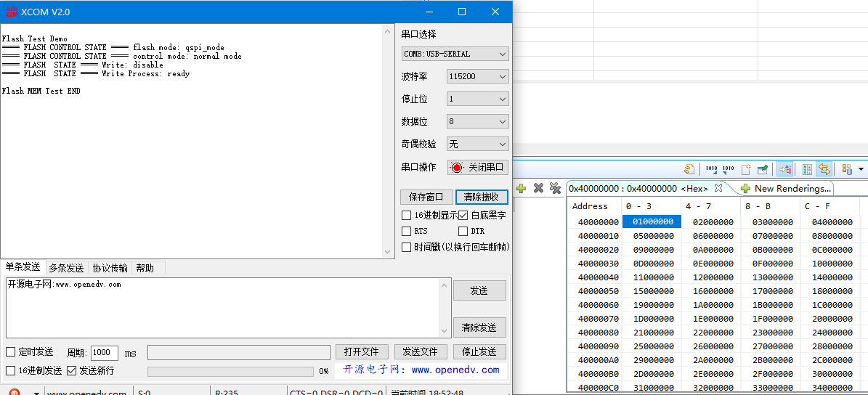This screenshot has height=395, width=868.
Task: Switch to the 单条发送 tab
Action: pyautogui.click(x=23, y=267)
